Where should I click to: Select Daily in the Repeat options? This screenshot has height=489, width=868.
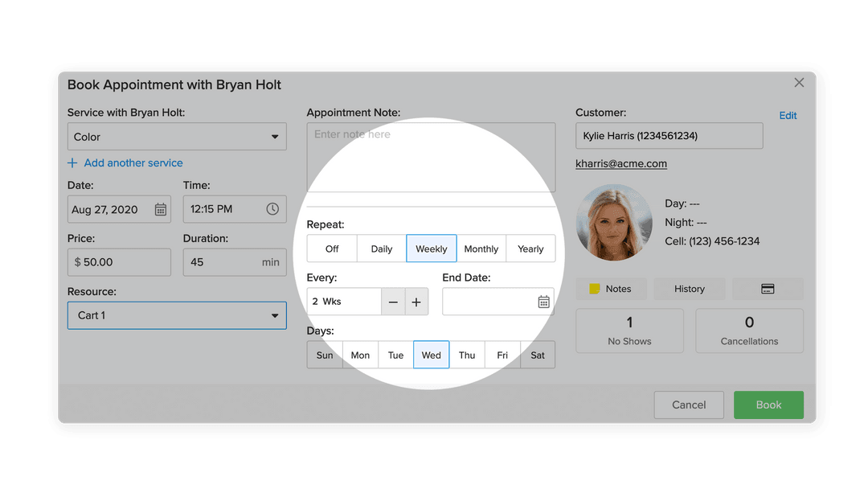click(x=381, y=249)
